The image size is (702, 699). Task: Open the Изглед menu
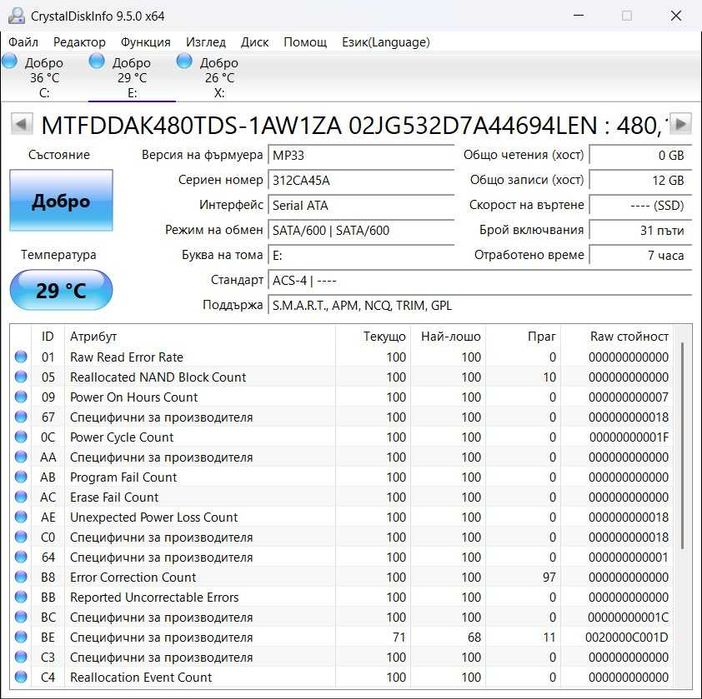[206, 42]
